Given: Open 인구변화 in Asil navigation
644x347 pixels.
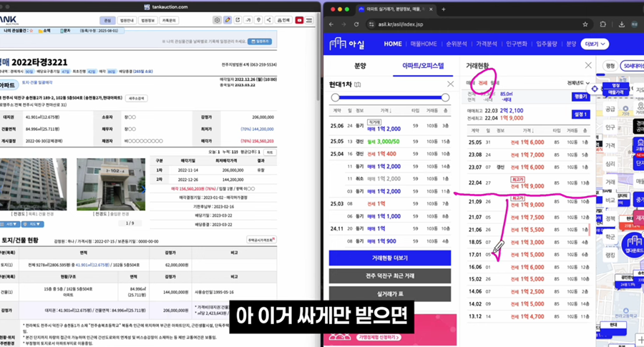Looking at the screenshot, I should (516, 44).
